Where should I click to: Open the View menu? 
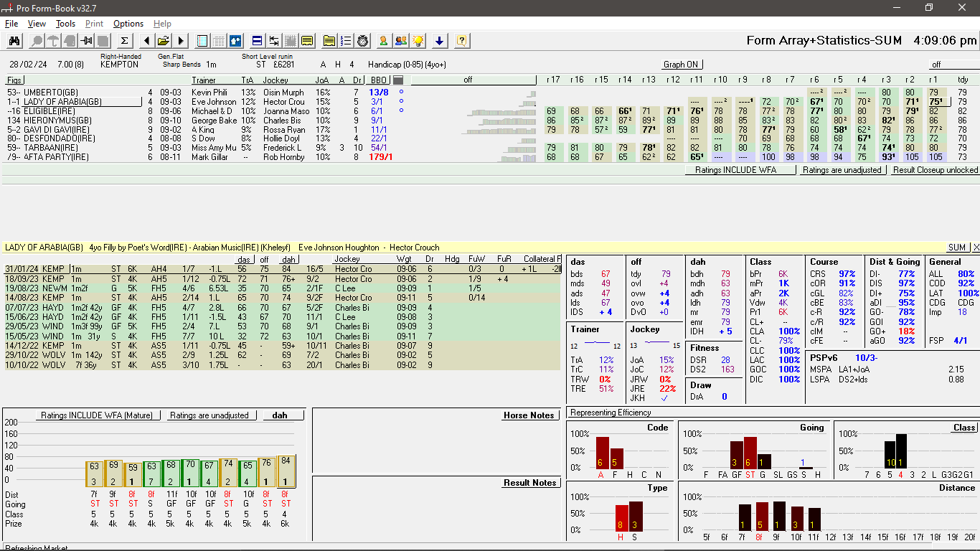37,24
